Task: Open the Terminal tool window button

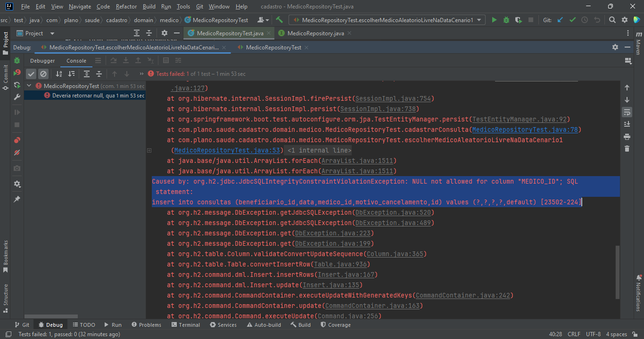Action: click(185, 325)
